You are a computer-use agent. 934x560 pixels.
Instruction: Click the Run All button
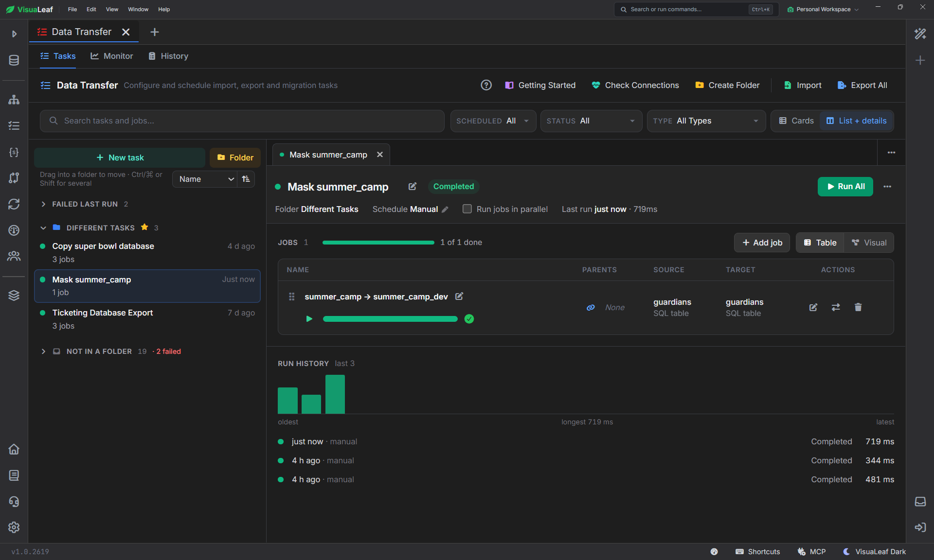coord(845,187)
